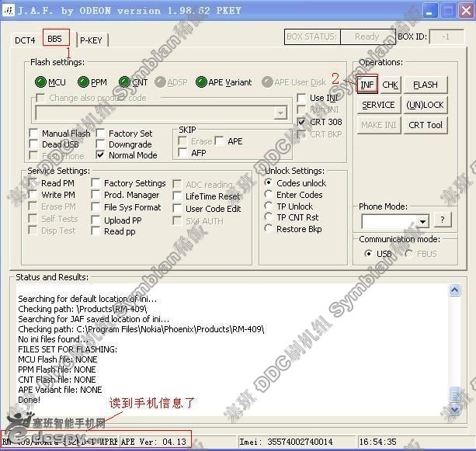
Task: Open the CRT Tool
Action: [x=426, y=125]
